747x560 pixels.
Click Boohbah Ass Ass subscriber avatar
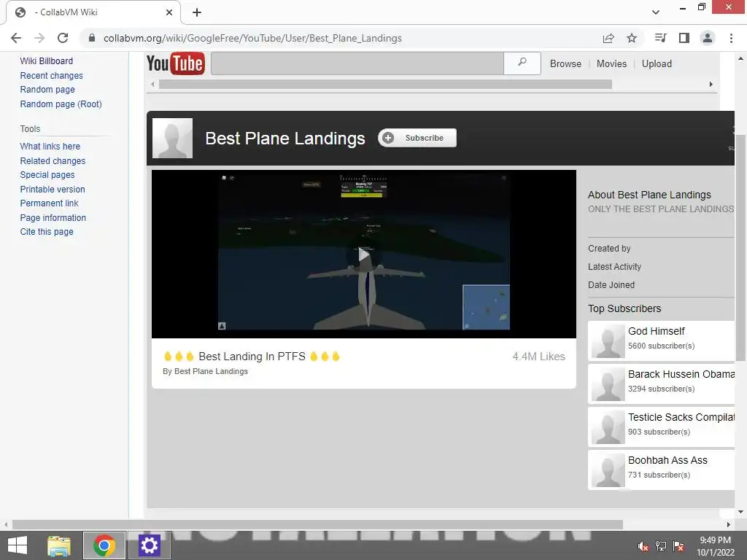[x=608, y=470]
